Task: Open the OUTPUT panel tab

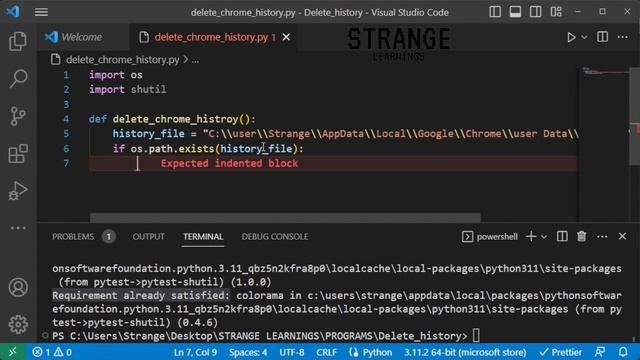Action: tap(148, 237)
